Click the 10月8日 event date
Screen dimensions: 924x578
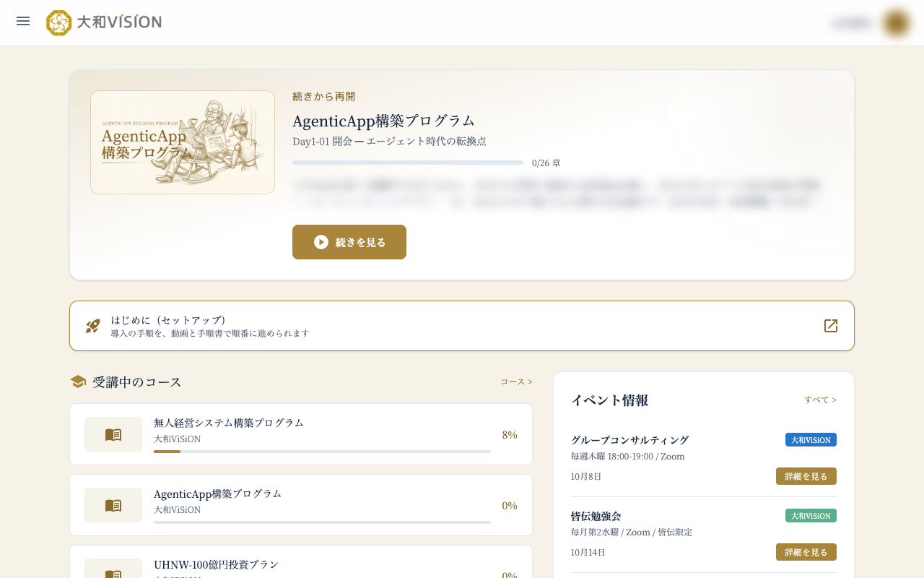point(586,476)
